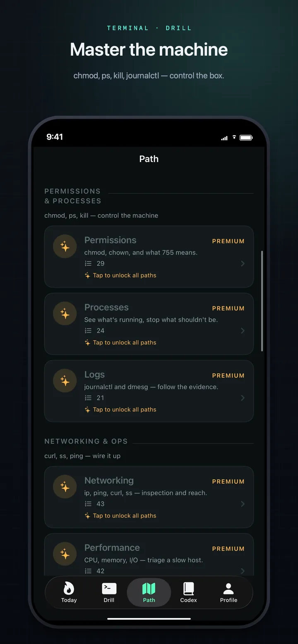Tap the sparkle icon on the Performance card
This screenshot has width=298, height=644.
tap(65, 554)
